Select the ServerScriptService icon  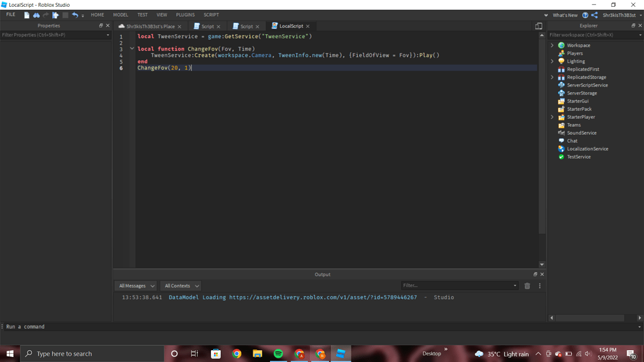[x=561, y=85]
